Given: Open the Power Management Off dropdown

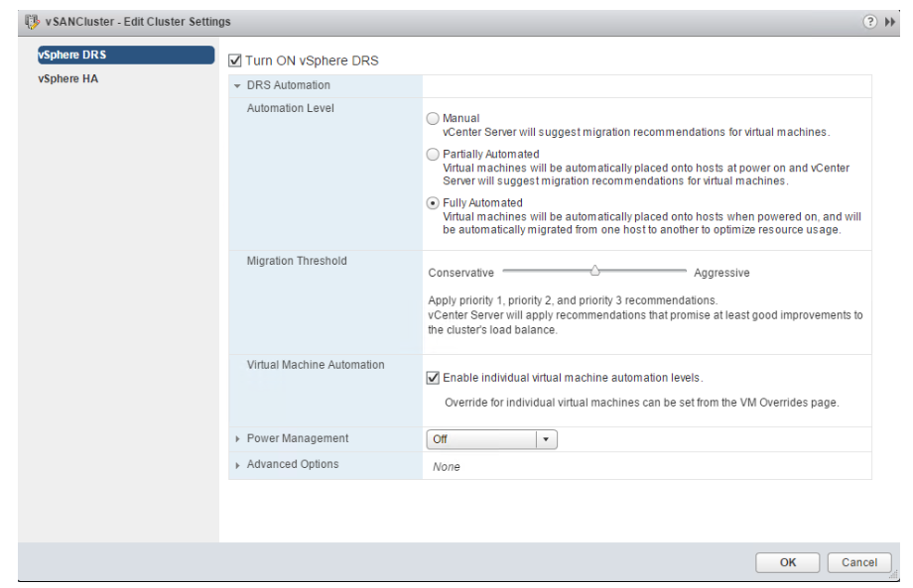Looking at the screenshot, I should click(x=491, y=439).
